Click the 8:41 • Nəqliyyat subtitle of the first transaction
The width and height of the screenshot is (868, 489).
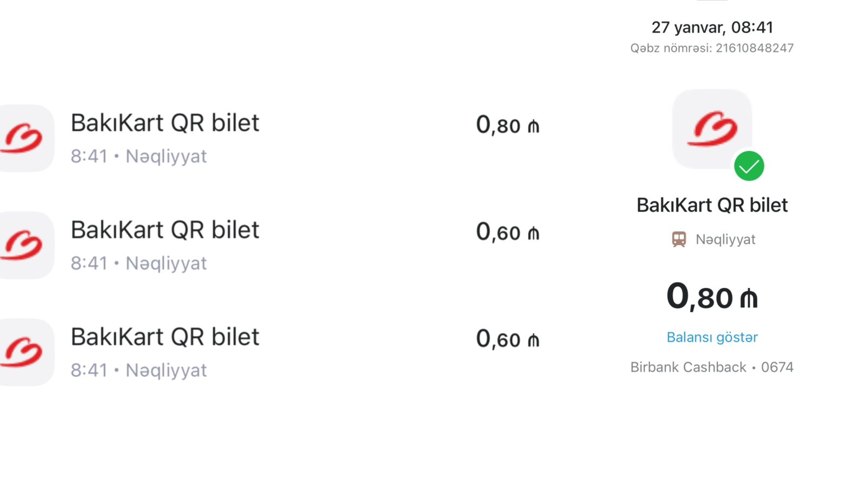pyautogui.click(x=139, y=156)
